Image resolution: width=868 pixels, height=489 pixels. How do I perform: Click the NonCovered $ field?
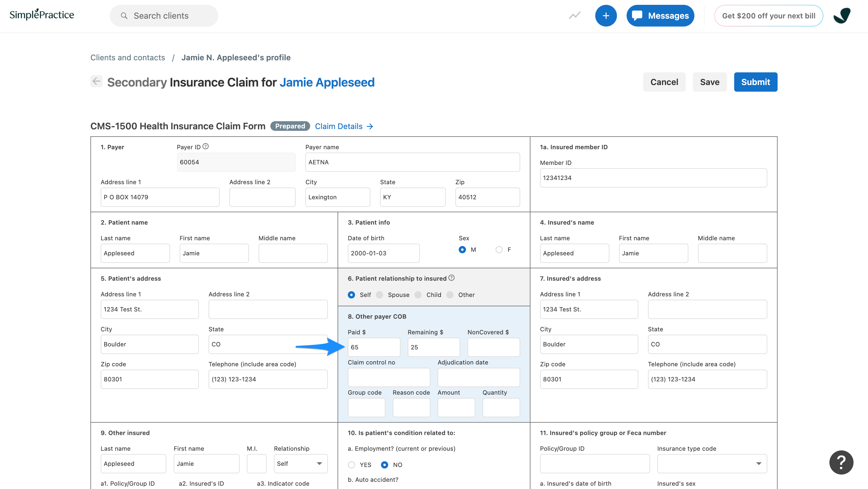493,347
